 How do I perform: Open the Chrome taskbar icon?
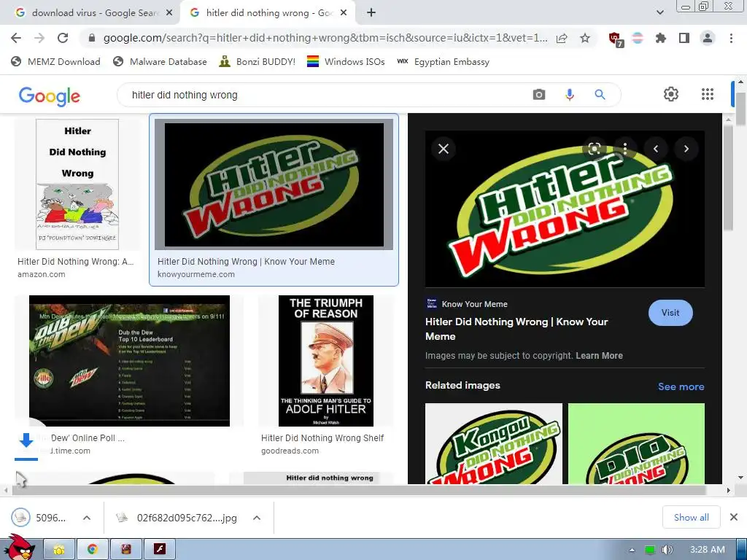point(93,550)
